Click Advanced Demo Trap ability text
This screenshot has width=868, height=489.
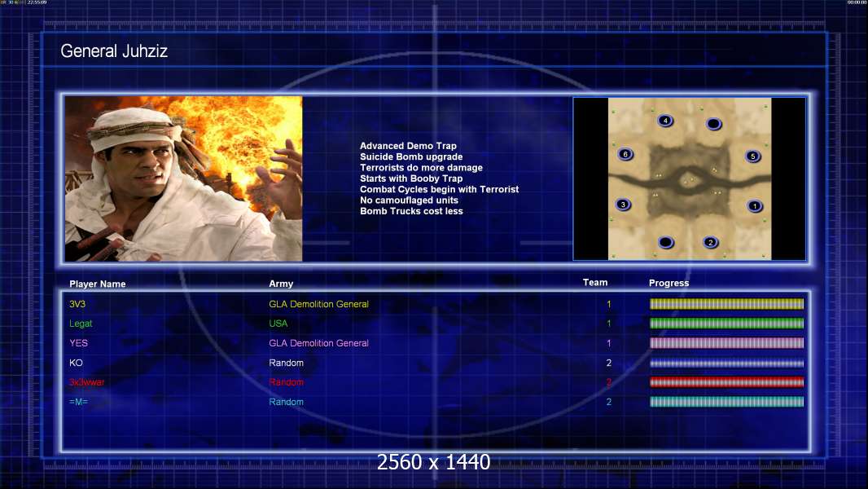[x=408, y=146]
